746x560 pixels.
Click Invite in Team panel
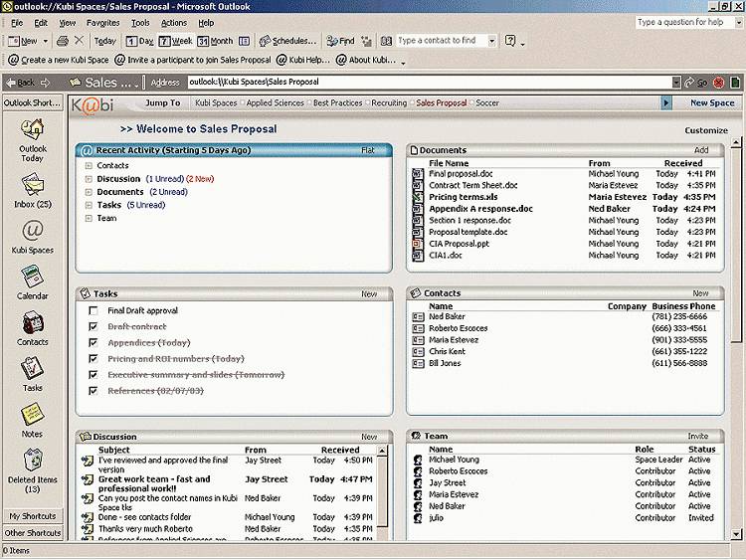(698, 436)
